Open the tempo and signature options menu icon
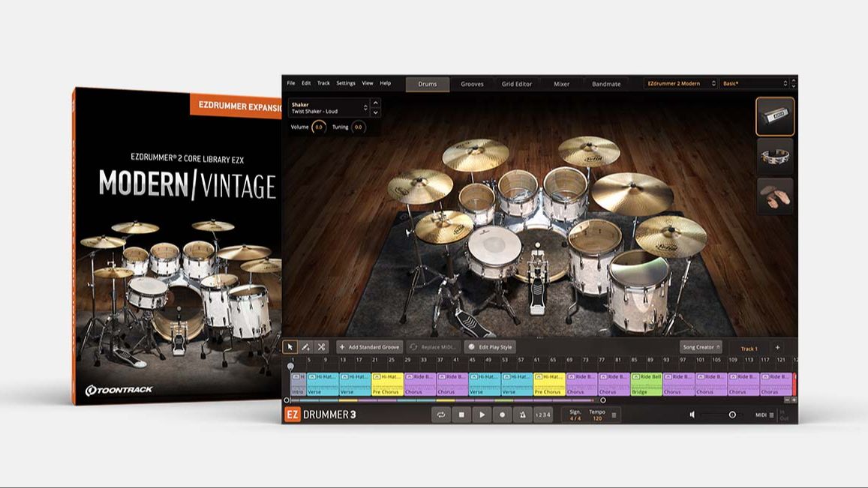 point(614,415)
